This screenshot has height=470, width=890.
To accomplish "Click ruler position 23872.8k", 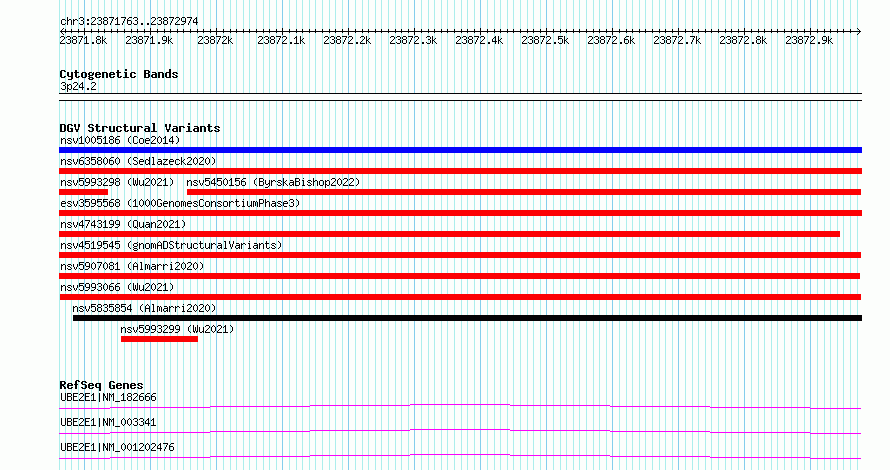I will tap(743, 40).
